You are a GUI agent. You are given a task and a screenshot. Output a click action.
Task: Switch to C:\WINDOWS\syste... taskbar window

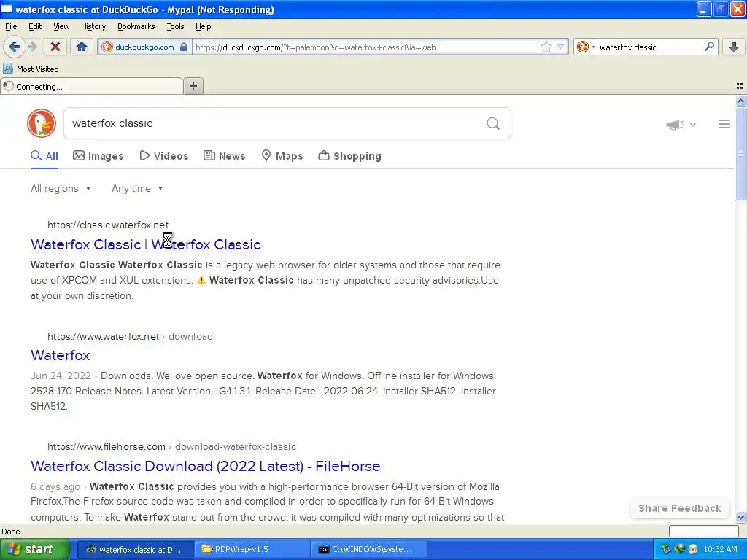[368, 549]
